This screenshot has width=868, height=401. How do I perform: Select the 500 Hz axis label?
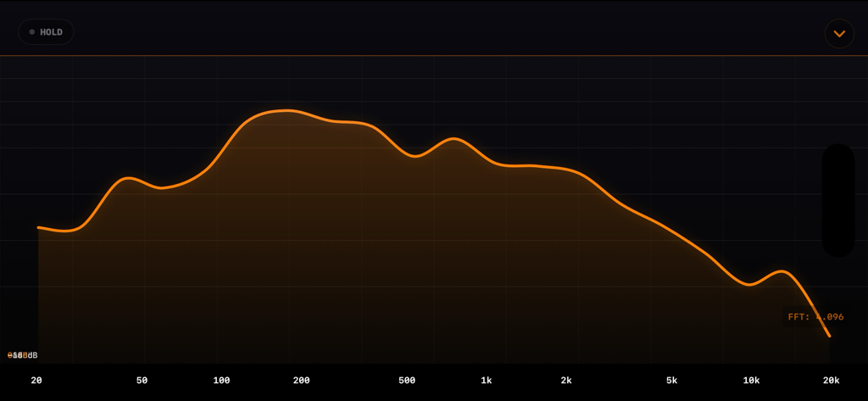coord(407,381)
